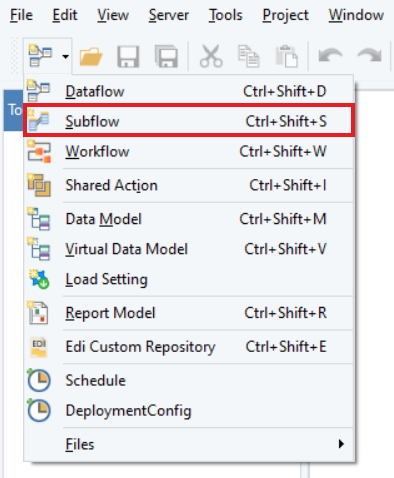The width and height of the screenshot is (394, 478).
Task: Click the Cut scissors icon
Action: click(x=211, y=56)
